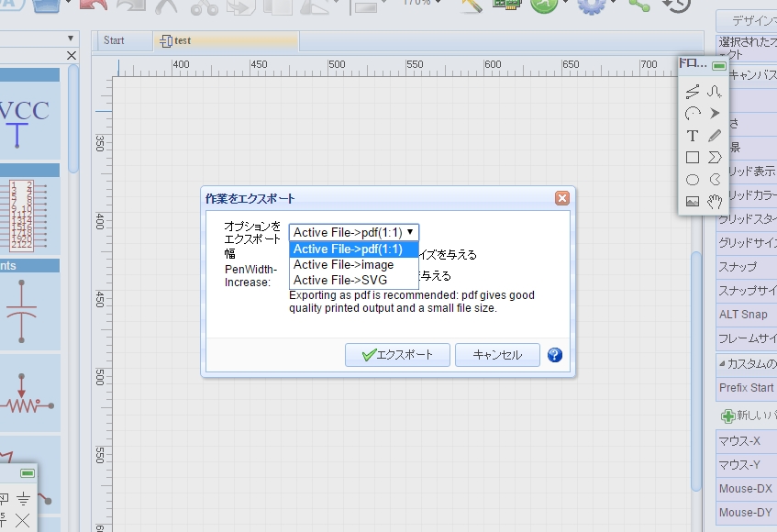Select the pie shape drawing tool

click(x=715, y=179)
